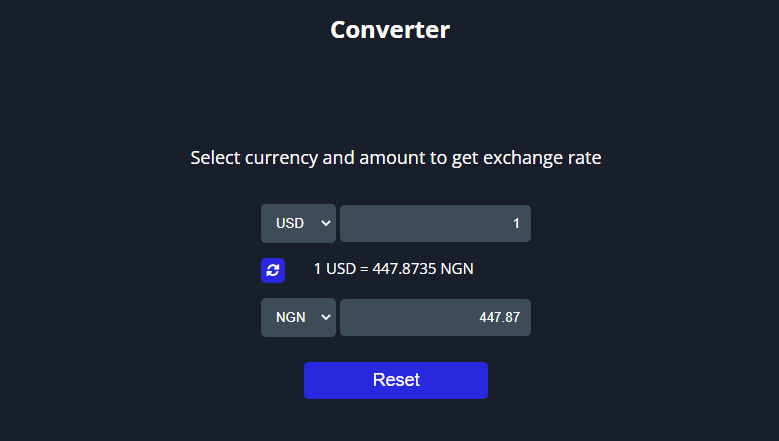
Task: Click the Reset button
Action: click(x=396, y=380)
